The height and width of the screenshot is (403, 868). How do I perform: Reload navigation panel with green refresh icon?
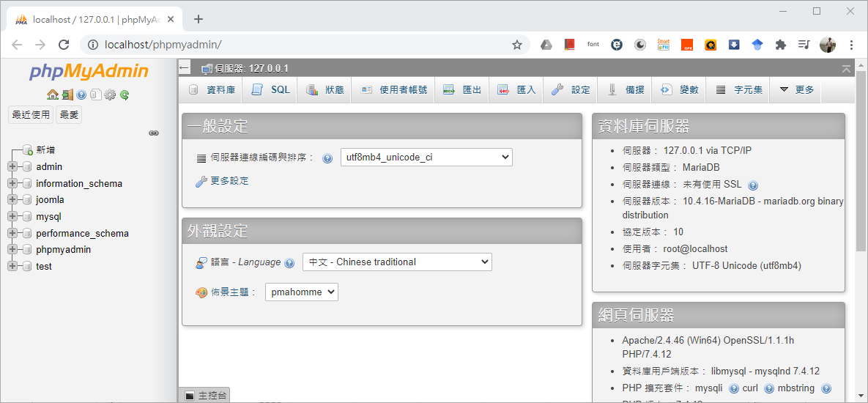pos(125,95)
